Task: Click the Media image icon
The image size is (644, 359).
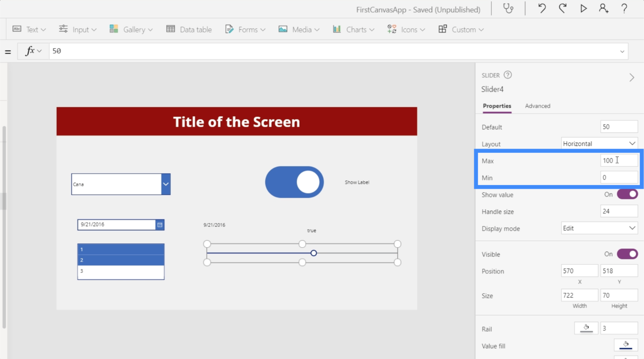Action: click(x=283, y=29)
